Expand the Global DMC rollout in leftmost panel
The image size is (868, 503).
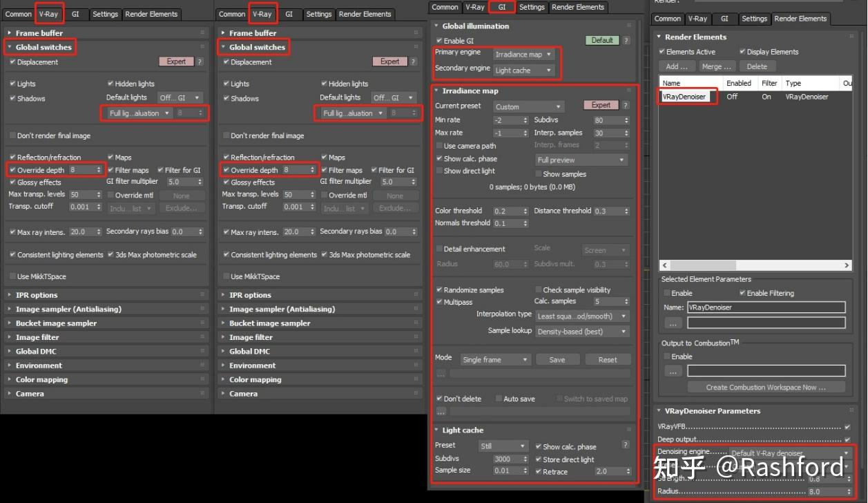pos(36,351)
